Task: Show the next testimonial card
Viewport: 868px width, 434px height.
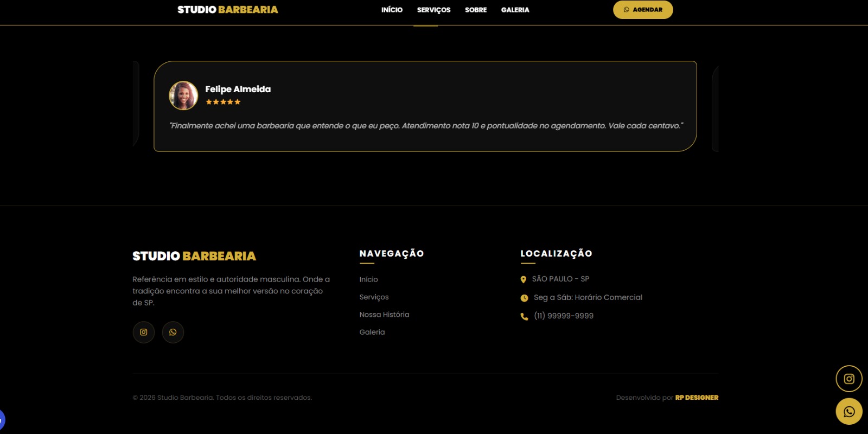Action: 715,108
